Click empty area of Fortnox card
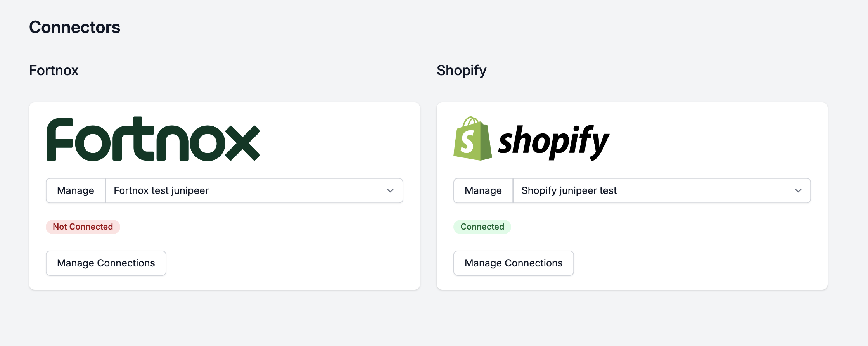 [x=291, y=248]
